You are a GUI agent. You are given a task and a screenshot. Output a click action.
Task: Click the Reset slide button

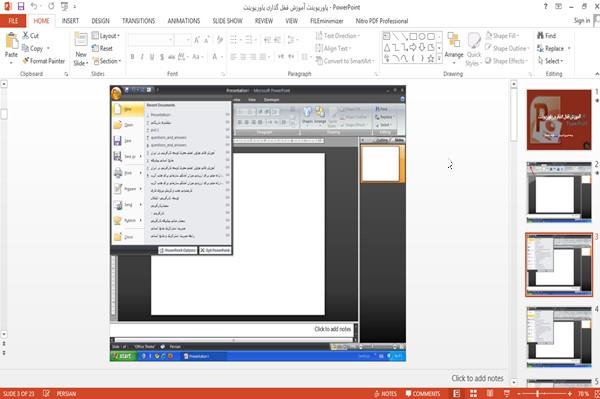pyautogui.click(x=102, y=49)
